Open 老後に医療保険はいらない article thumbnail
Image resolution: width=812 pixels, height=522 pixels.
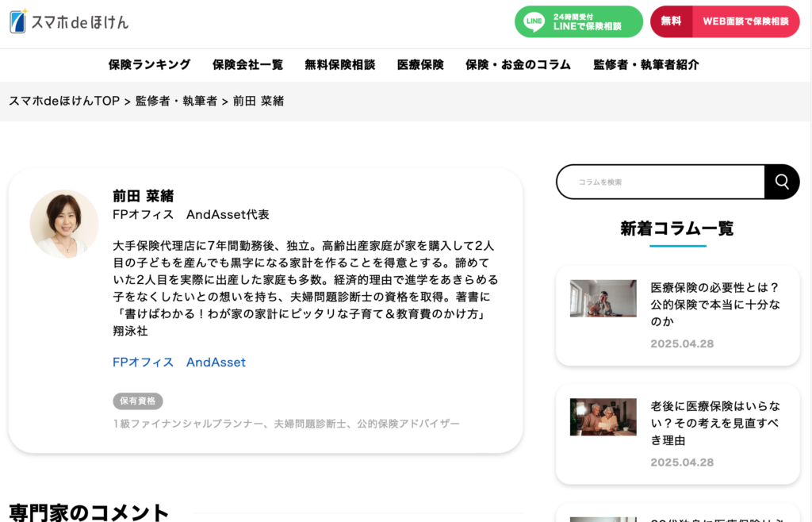point(603,416)
